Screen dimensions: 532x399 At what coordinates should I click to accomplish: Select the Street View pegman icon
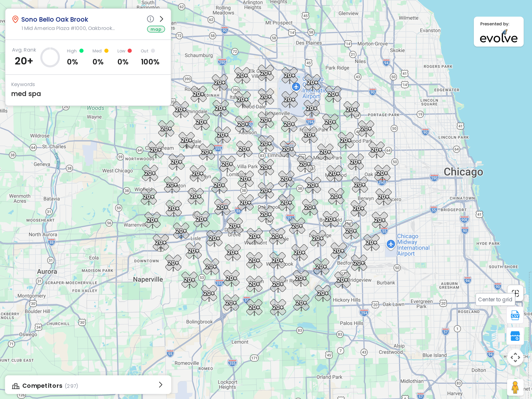pyautogui.click(x=515, y=387)
